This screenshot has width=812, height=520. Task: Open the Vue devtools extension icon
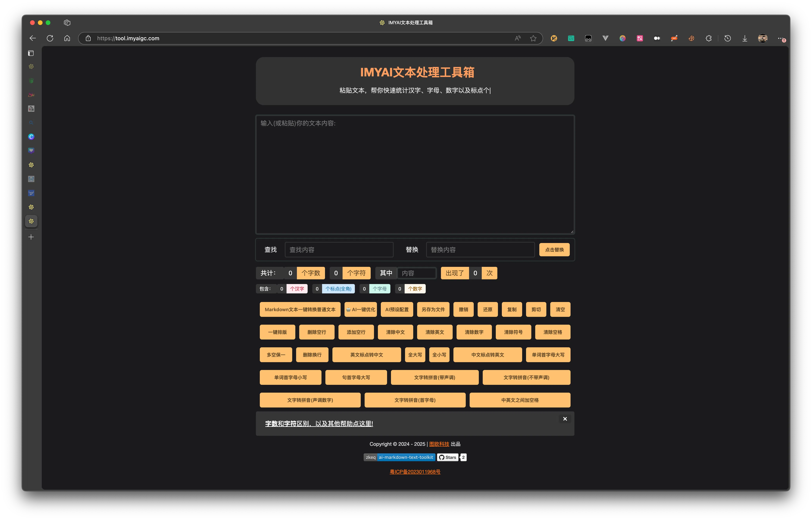[x=605, y=38]
